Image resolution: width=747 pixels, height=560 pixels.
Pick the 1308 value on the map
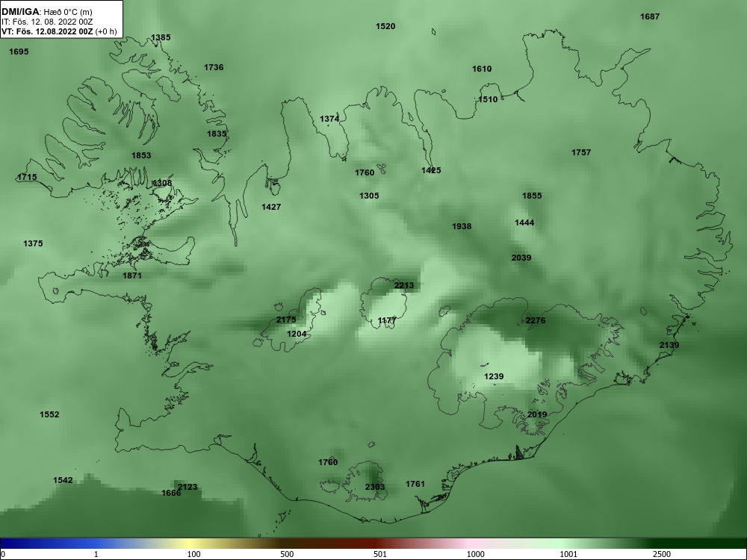click(162, 183)
